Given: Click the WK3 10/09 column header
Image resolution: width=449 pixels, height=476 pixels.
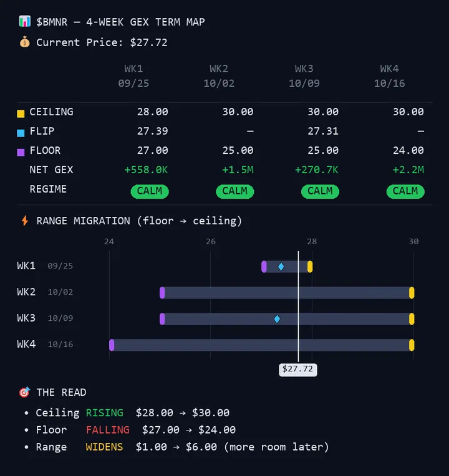Looking at the screenshot, I should pyautogui.click(x=304, y=76).
